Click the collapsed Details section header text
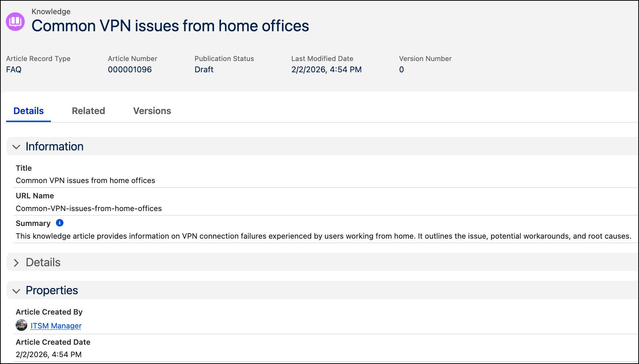 [x=43, y=262]
